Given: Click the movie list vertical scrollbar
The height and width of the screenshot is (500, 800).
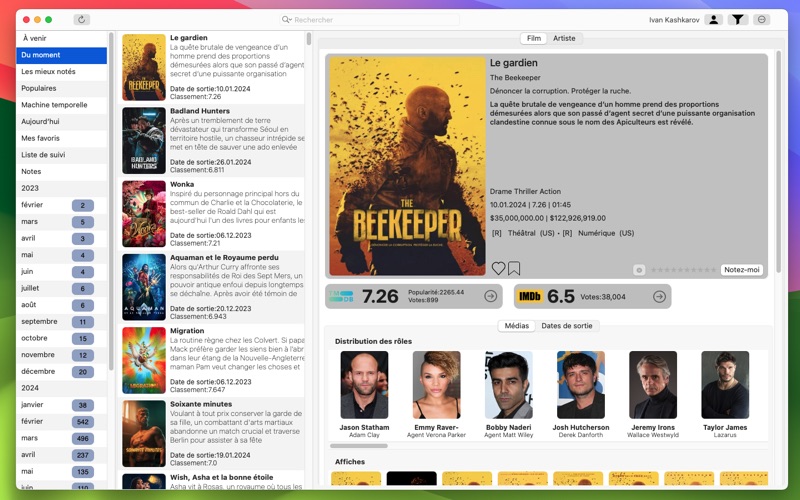Looking at the screenshot, I should coord(309,39).
